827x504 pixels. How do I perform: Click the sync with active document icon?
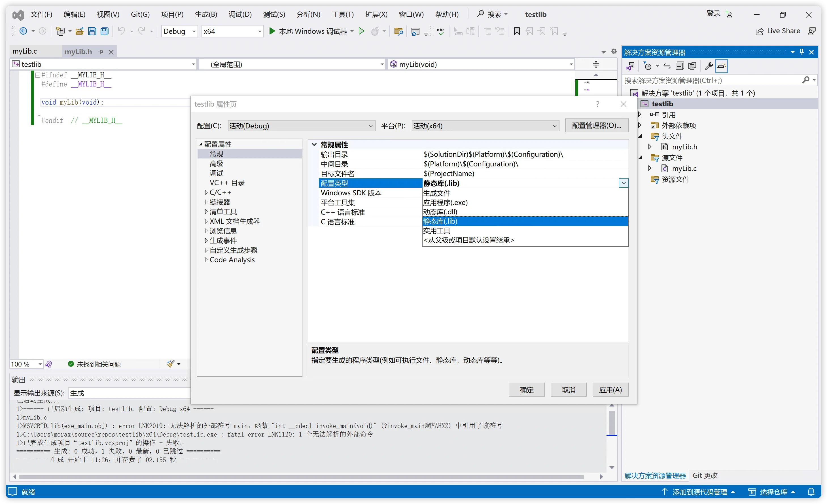click(x=667, y=66)
